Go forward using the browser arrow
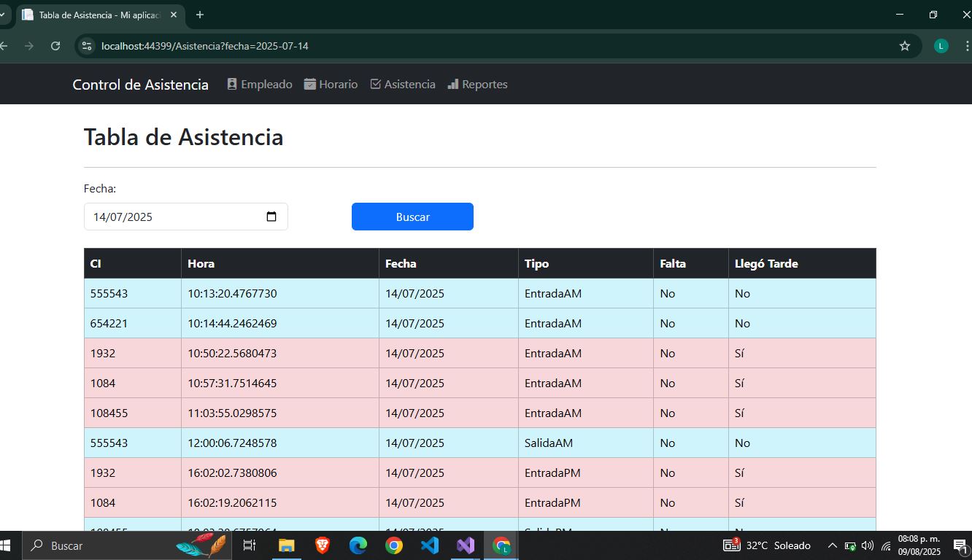The image size is (972, 560). point(29,46)
